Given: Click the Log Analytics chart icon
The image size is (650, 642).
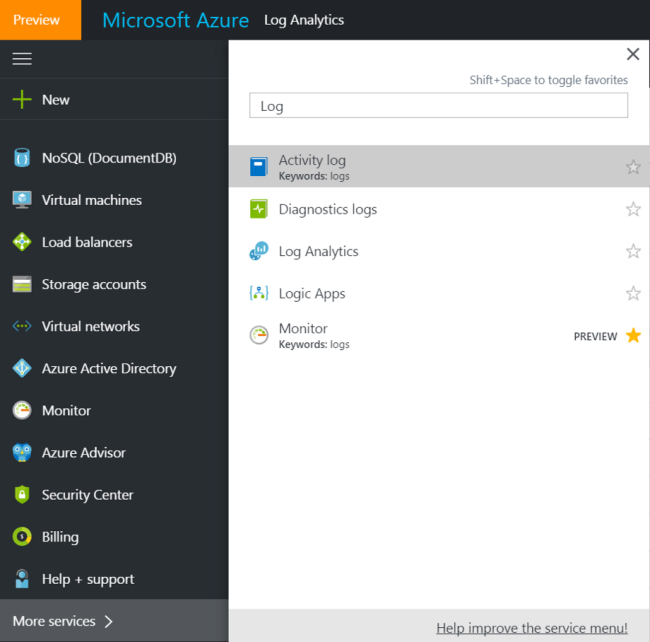Looking at the screenshot, I should click(x=259, y=251).
